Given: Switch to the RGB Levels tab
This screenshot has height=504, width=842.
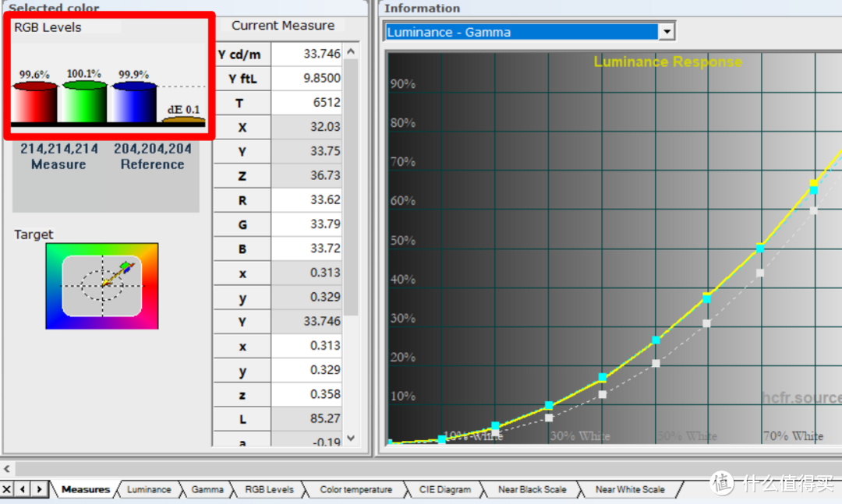Looking at the screenshot, I should coord(269,489).
